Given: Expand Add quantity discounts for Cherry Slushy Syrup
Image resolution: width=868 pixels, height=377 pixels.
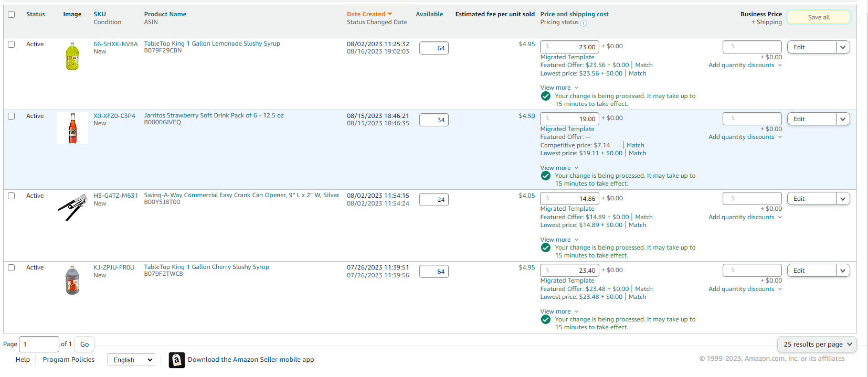Looking at the screenshot, I should pos(745,289).
